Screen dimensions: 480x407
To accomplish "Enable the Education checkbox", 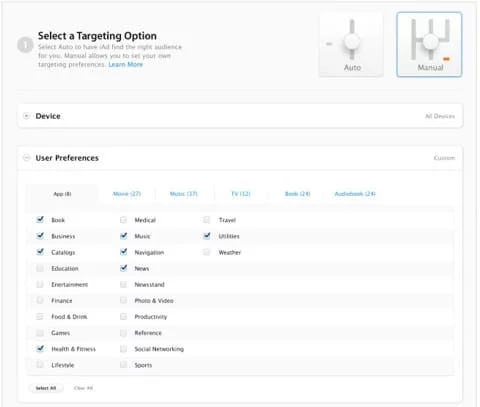I will (40, 268).
